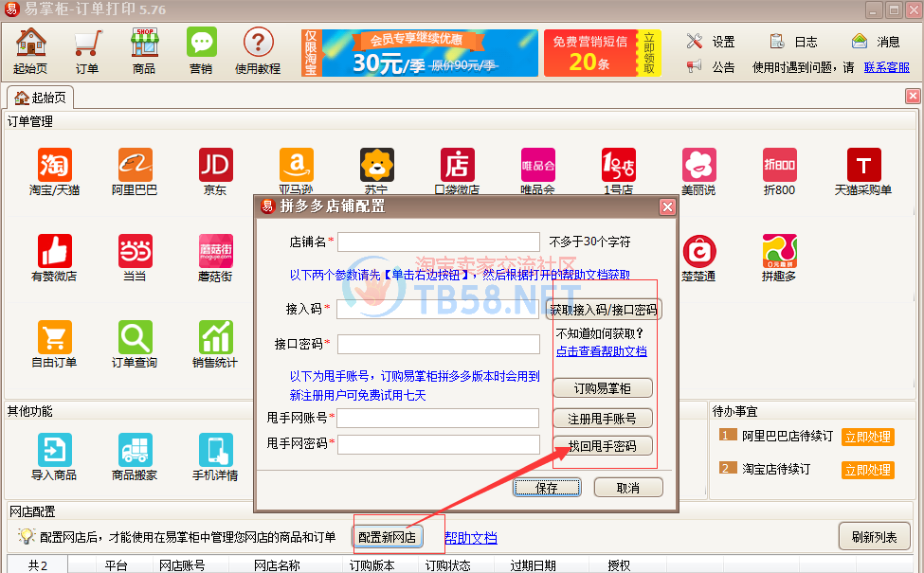Screen dimensions: 924x573
Task: Open 消息 messages in the top bar
Action: pos(876,42)
